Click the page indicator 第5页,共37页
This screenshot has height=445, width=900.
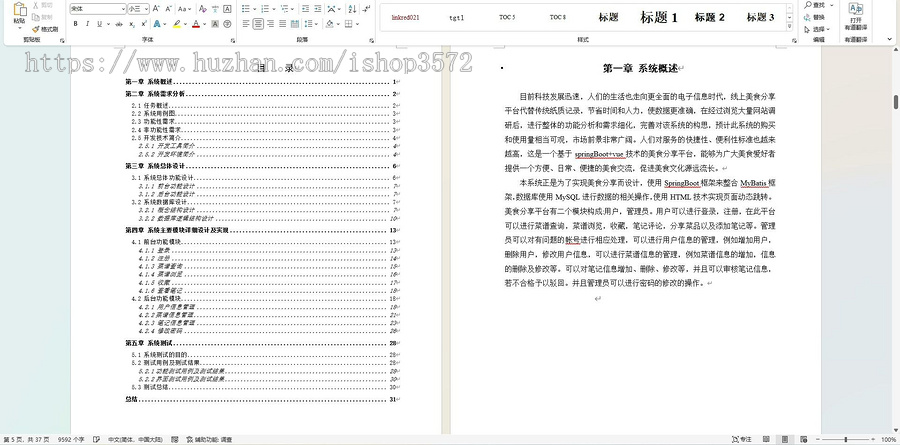tap(26, 439)
